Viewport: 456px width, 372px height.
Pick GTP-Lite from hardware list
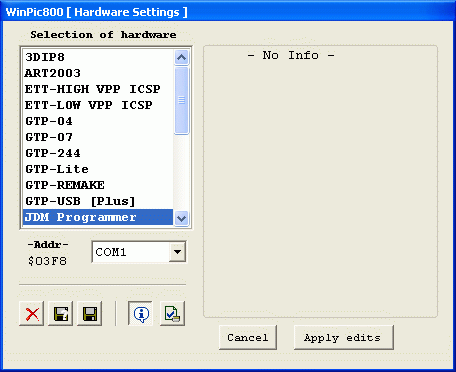98,169
